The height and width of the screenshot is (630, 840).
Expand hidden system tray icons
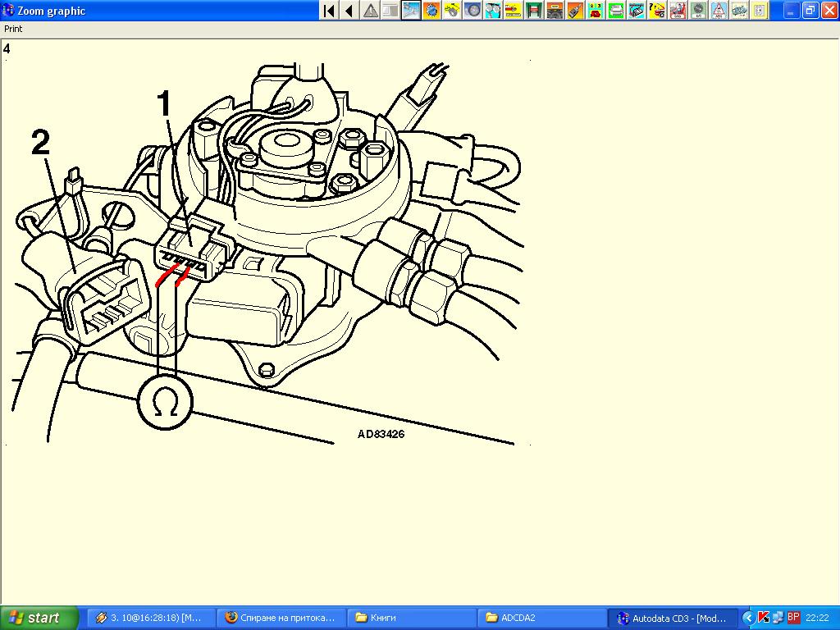748,618
